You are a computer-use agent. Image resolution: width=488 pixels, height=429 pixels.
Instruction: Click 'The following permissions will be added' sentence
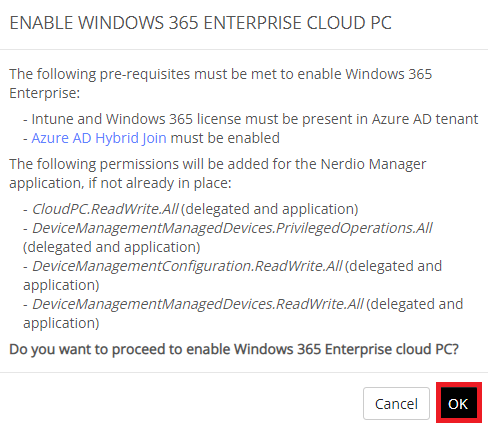click(x=218, y=173)
